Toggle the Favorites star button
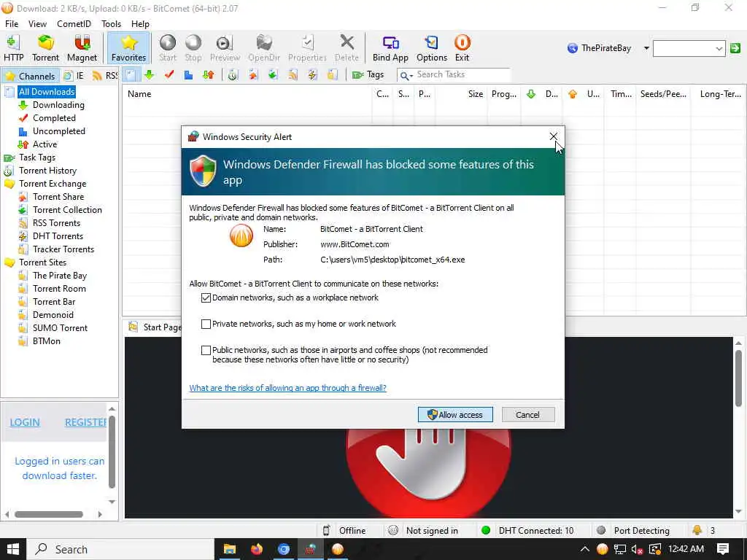747x560 pixels. point(128,47)
